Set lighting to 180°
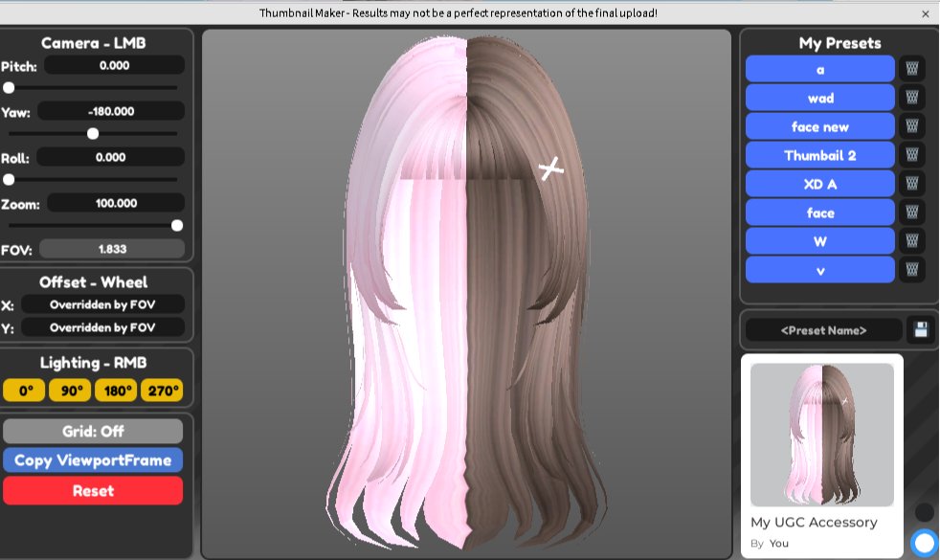Viewport: 940px width, 560px height. click(116, 391)
